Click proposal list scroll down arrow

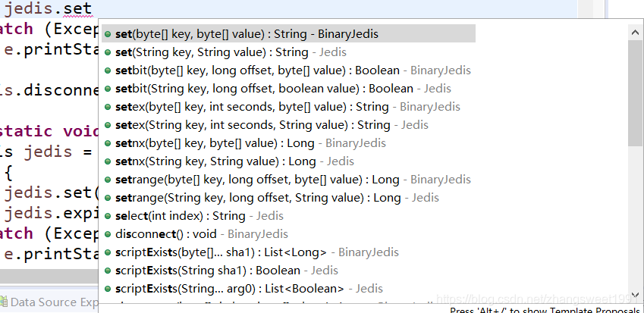coord(635,295)
